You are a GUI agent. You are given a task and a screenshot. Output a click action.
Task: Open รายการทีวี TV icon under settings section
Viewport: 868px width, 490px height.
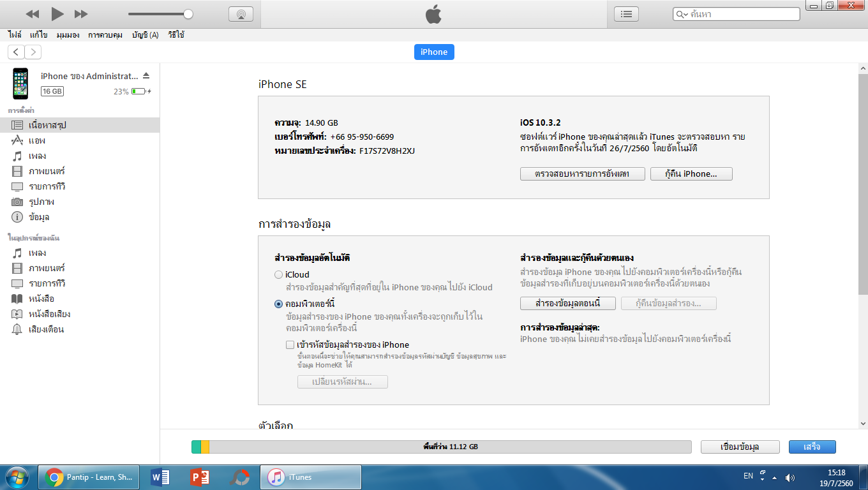17,186
